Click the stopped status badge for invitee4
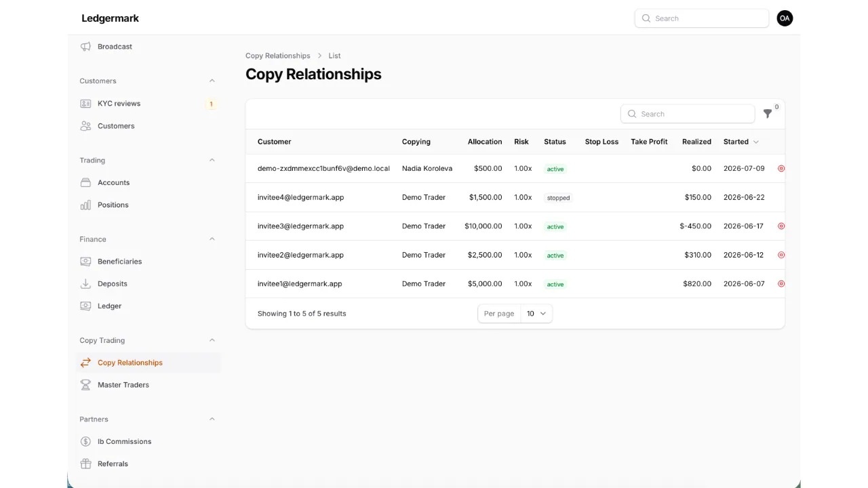This screenshot has width=868, height=488. pos(559,198)
